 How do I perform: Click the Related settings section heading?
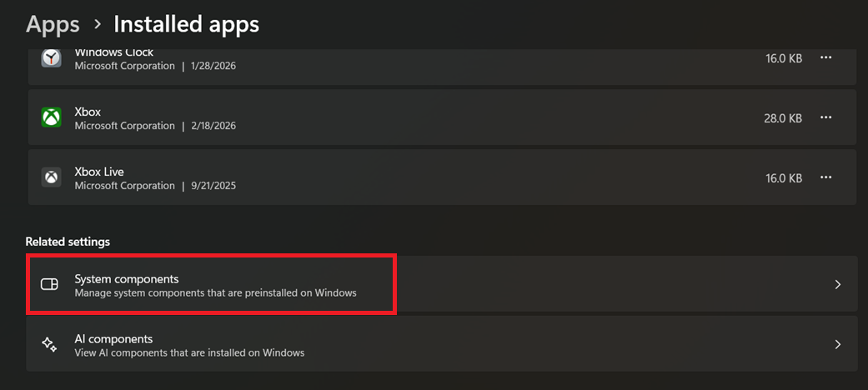pos(68,242)
